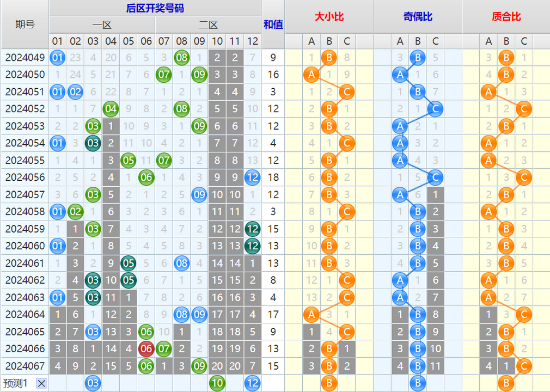Click the 奇偶比 section header
Viewport: 550px width, 392px height.
point(418,16)
